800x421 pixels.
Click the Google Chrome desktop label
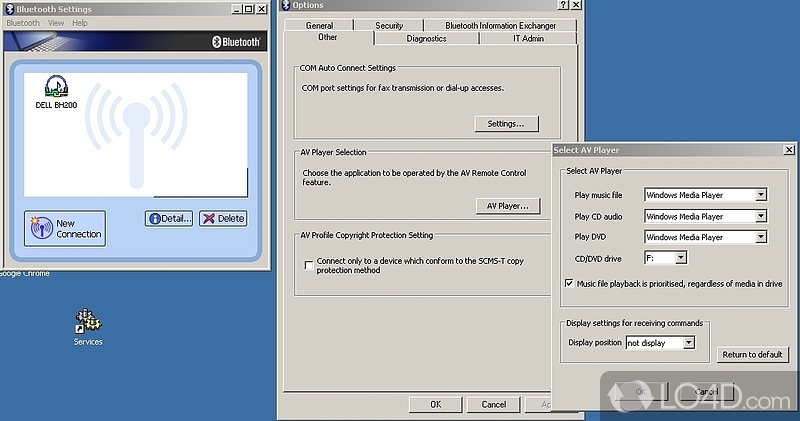pyautogui.click(x=24, y=274)
